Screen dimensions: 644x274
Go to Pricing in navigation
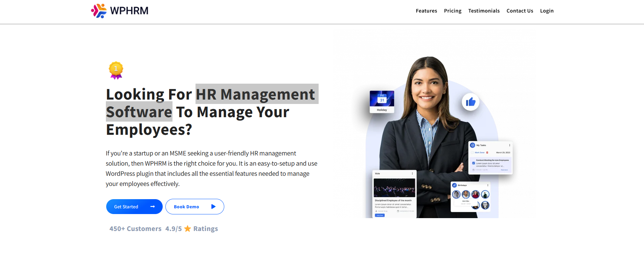click(x=453, y=11)
